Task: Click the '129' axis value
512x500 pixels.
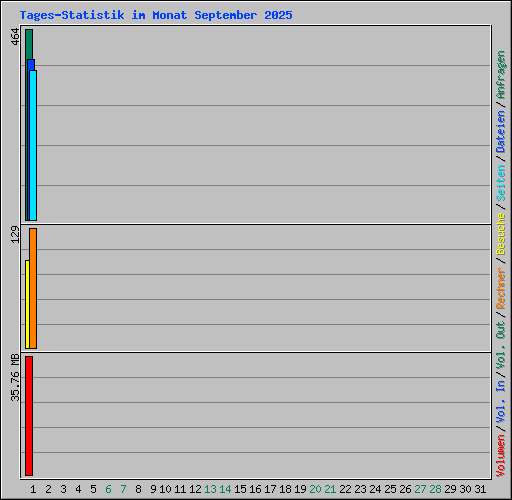Action: (15, 235)
